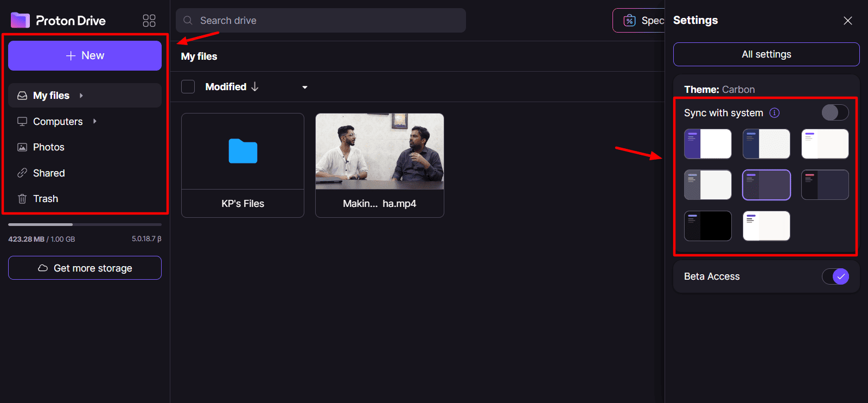The width and height of the screenshot is (868, 403).
Task: Click the Get more storage button
Action: point(85,268)
